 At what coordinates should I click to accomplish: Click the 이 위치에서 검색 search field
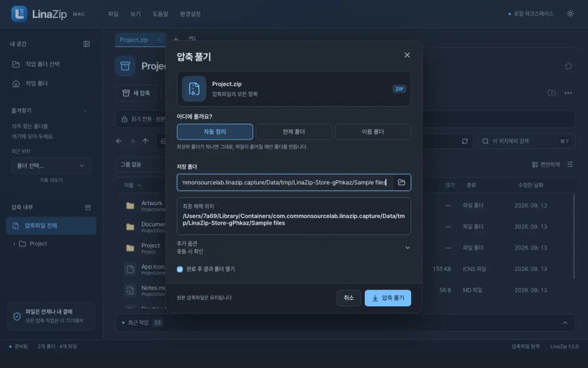526,141
